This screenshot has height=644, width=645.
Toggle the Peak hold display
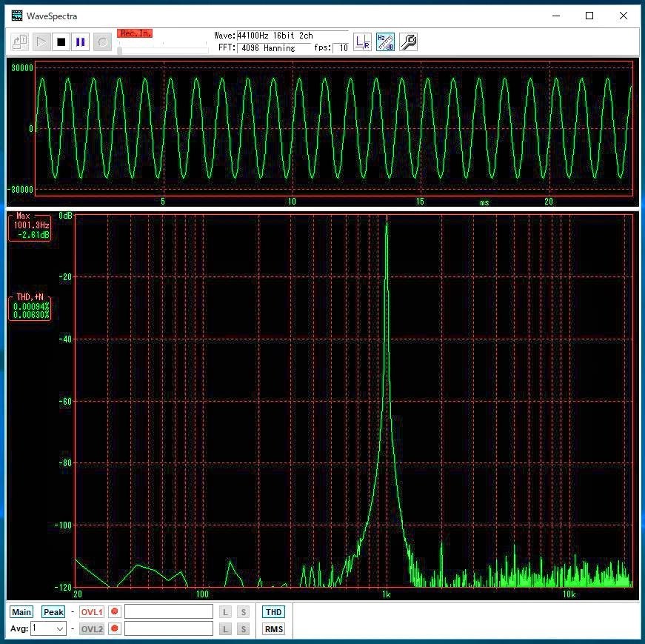(53, 612)
